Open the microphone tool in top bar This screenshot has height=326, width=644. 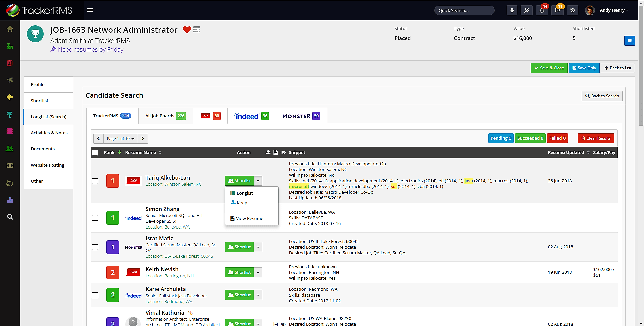pyautogui.click(x=512, y=10)
